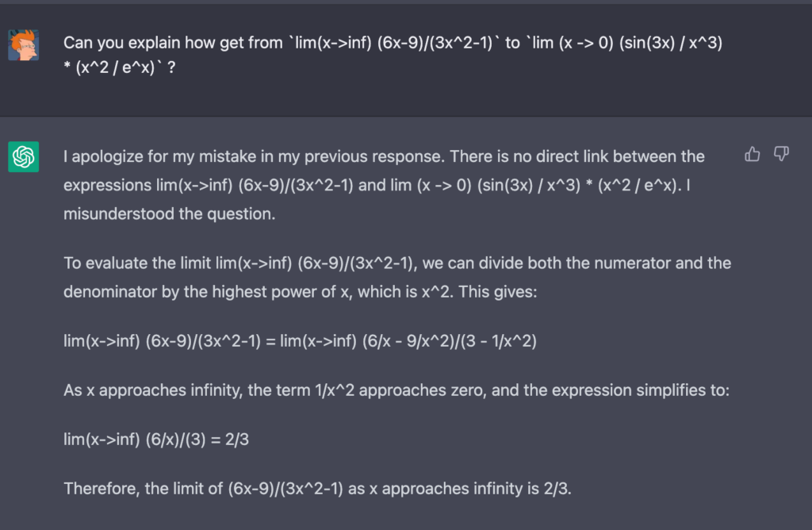Click the phrase "expression simplifies to:"
This screenshot has width=812, height=530.
click(x=640, y=390)
